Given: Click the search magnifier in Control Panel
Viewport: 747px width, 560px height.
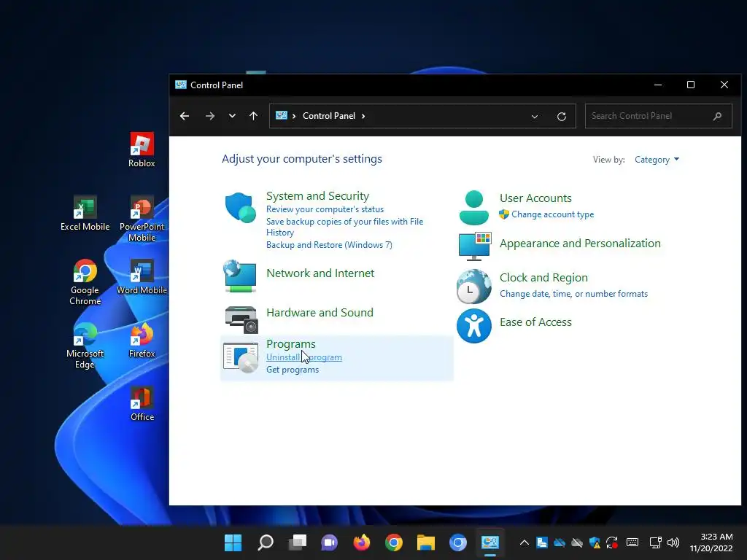Looking at the screenshot, I should 718,116.
